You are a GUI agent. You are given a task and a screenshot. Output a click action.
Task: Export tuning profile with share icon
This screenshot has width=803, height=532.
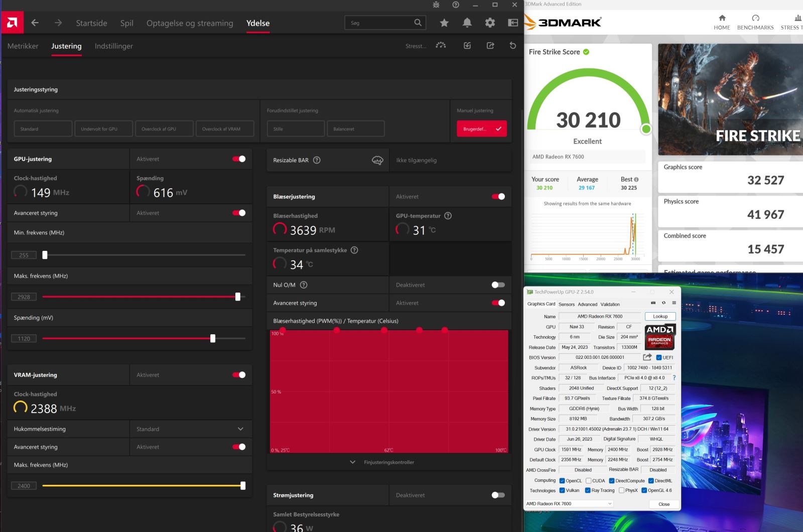490,45
